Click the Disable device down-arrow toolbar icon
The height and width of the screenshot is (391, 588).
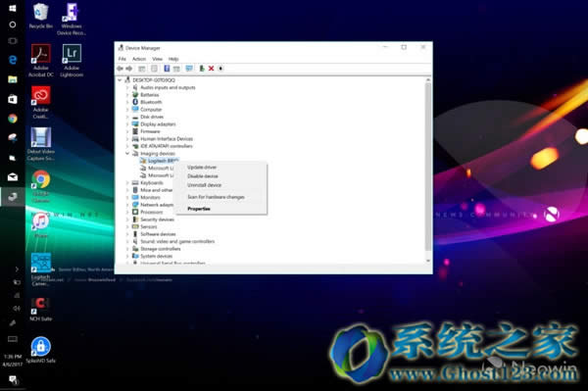coord(220,69)
